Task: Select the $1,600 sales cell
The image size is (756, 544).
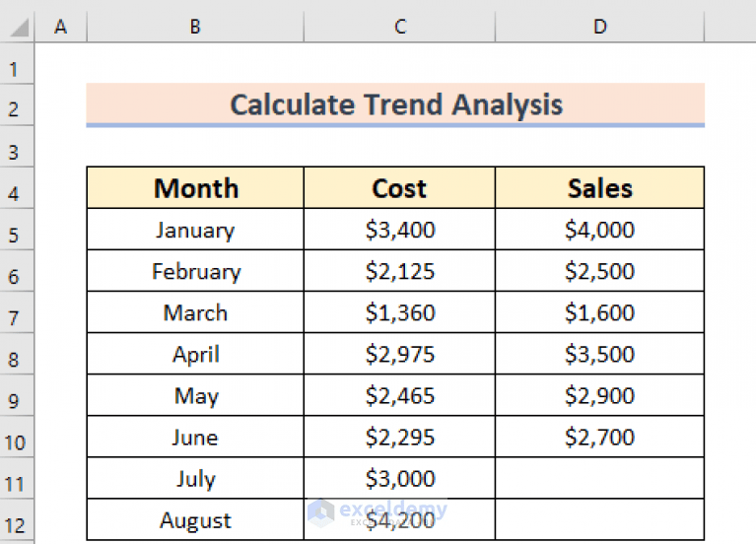Action: (x=600, y=312)
